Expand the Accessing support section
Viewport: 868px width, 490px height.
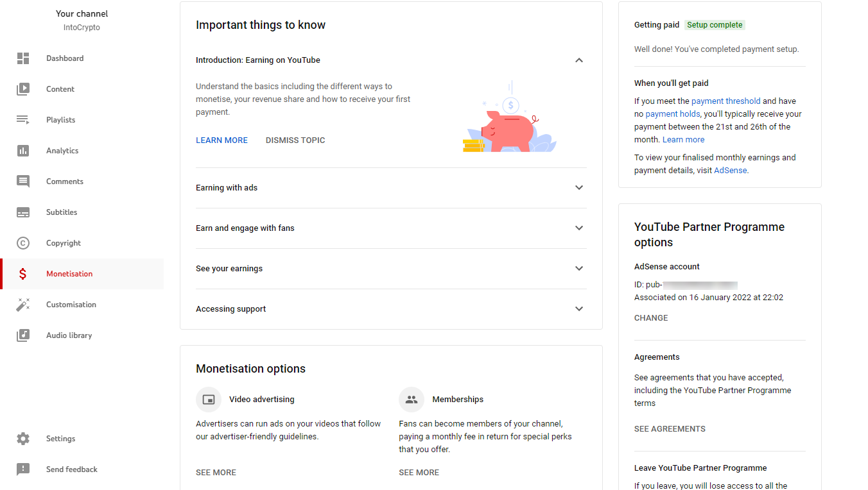click(579, 309)
